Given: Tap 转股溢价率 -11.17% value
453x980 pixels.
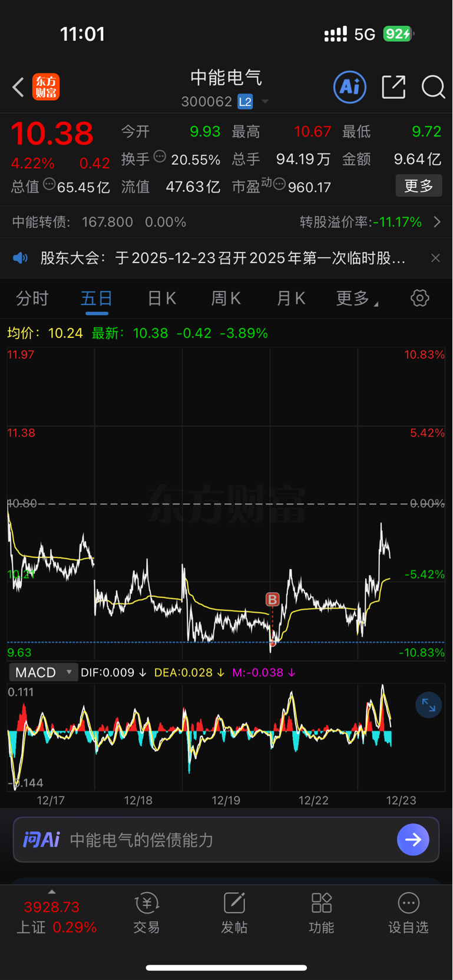Looking at the screenshot, I should pos(361,222).
